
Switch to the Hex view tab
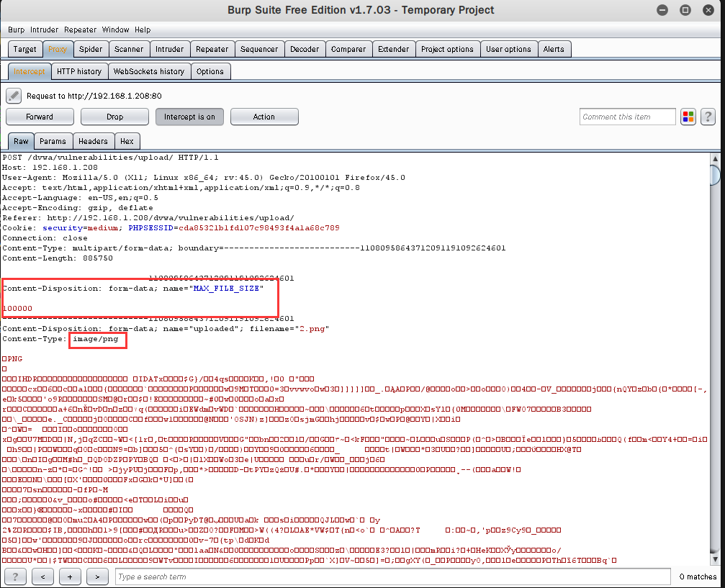127,141
